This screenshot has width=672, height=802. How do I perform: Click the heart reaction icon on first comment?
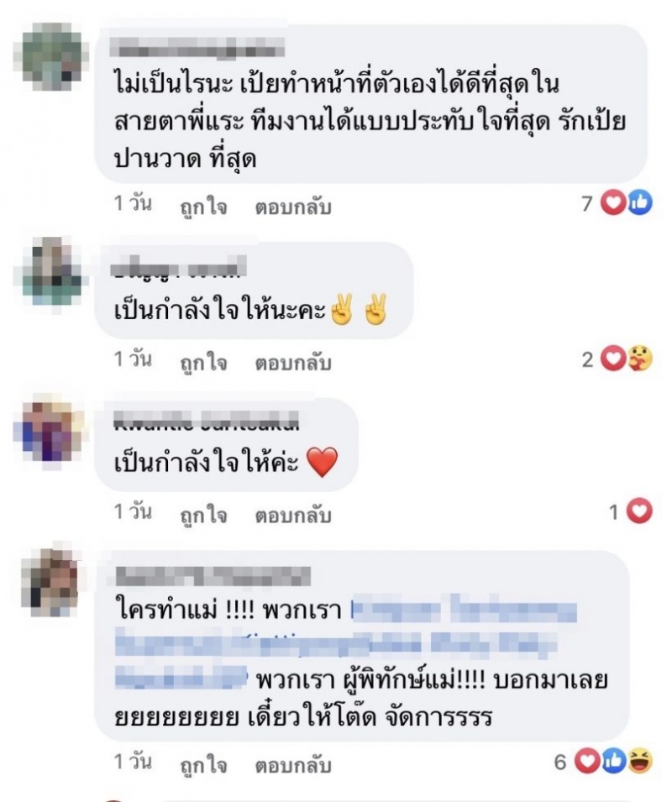click(613, 202)
